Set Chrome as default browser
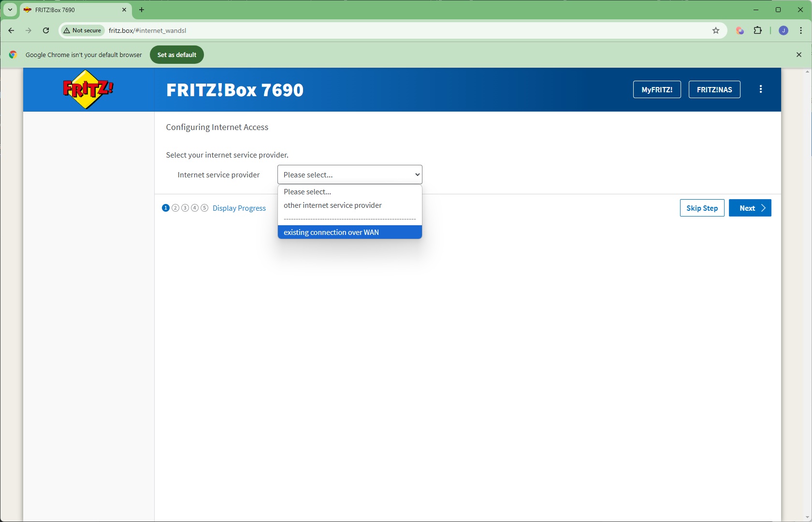812x522 pixels. 177,55
